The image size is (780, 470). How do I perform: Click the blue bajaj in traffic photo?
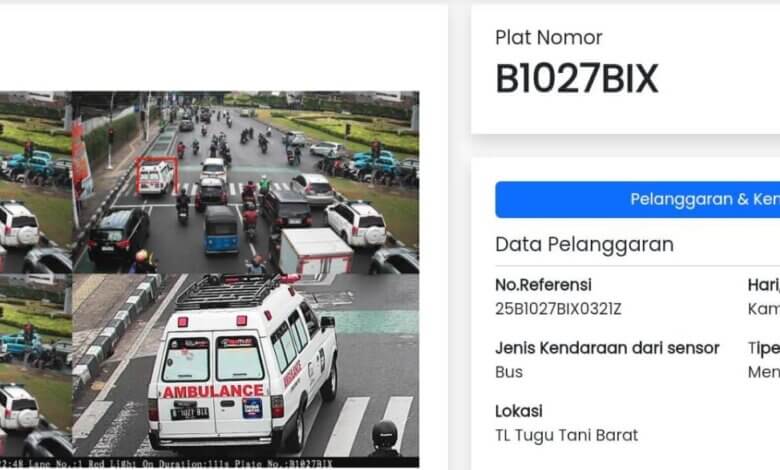[221, 230]
